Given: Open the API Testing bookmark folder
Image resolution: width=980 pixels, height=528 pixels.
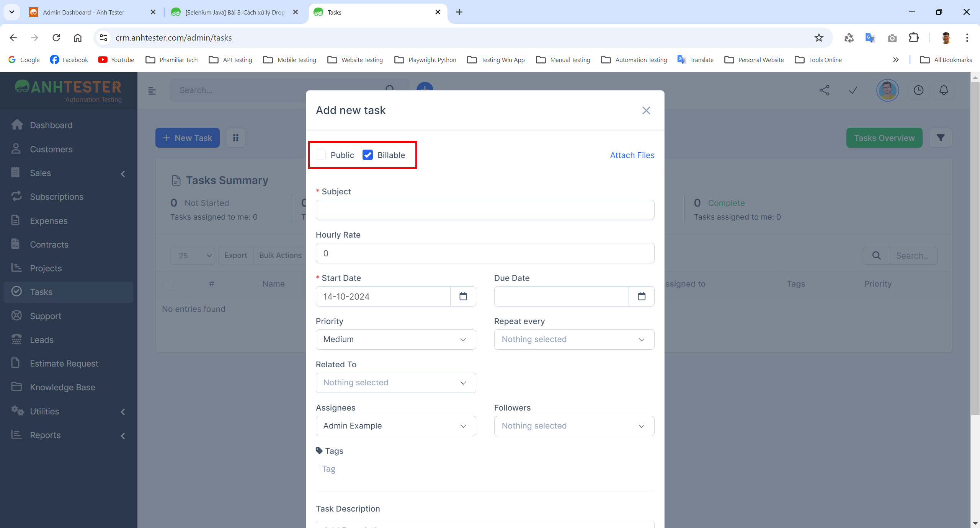Looking at the screenshot, I should point(230,60).
